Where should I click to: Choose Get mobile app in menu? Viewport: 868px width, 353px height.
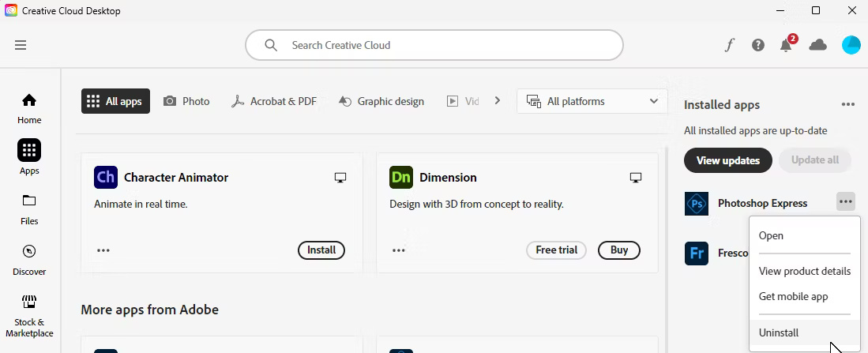click(x=804, y=297)
